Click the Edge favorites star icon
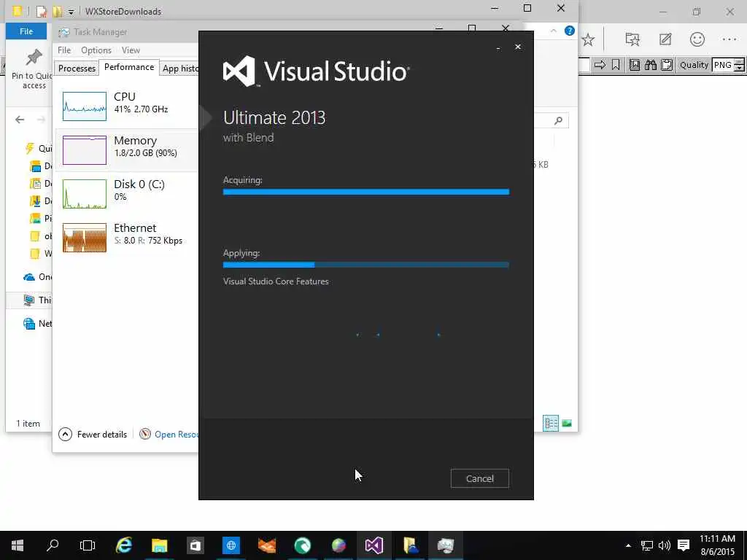 589,39
